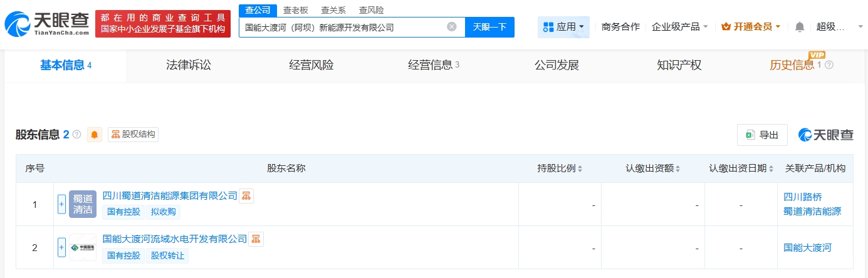Select the 查老板 search tab
868x278 pixels.
[x=295, y=10]
